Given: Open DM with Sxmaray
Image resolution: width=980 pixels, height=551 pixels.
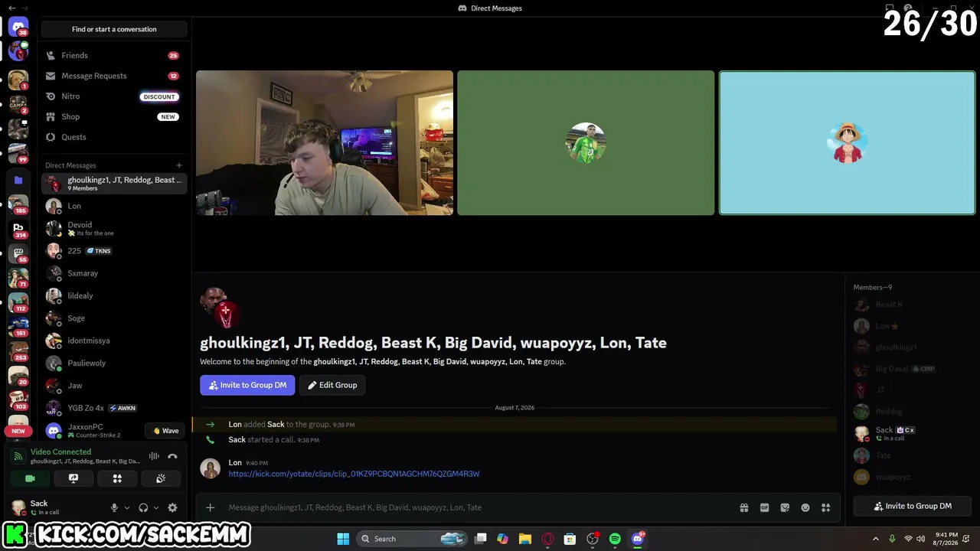Looking at the screenshot, I should 114,273.
